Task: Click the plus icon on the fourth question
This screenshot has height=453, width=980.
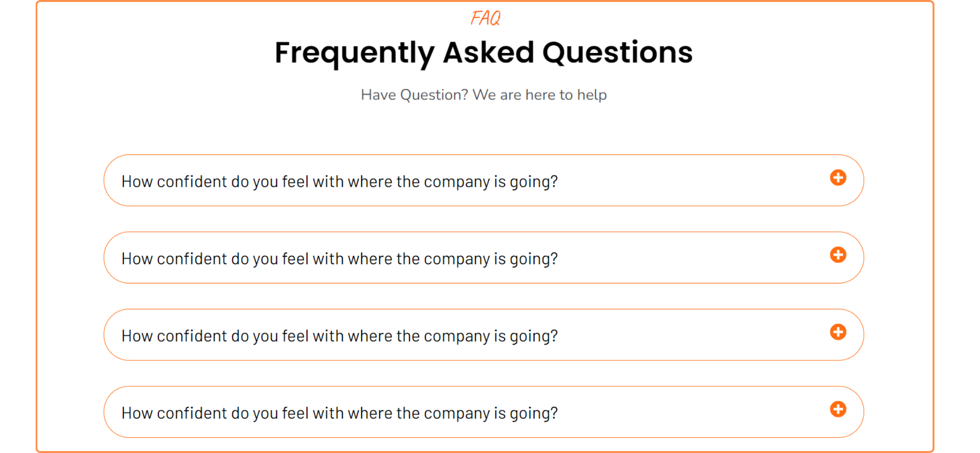Action: 838,409
